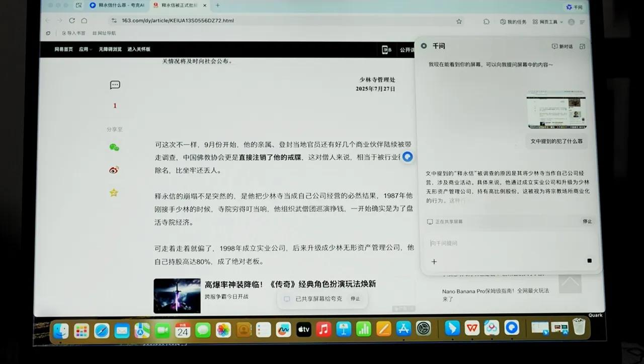This screenshot has height=364, width=644.
Task: Click the 导入书签 bookmarks bar item
Action: pos(73,33)
